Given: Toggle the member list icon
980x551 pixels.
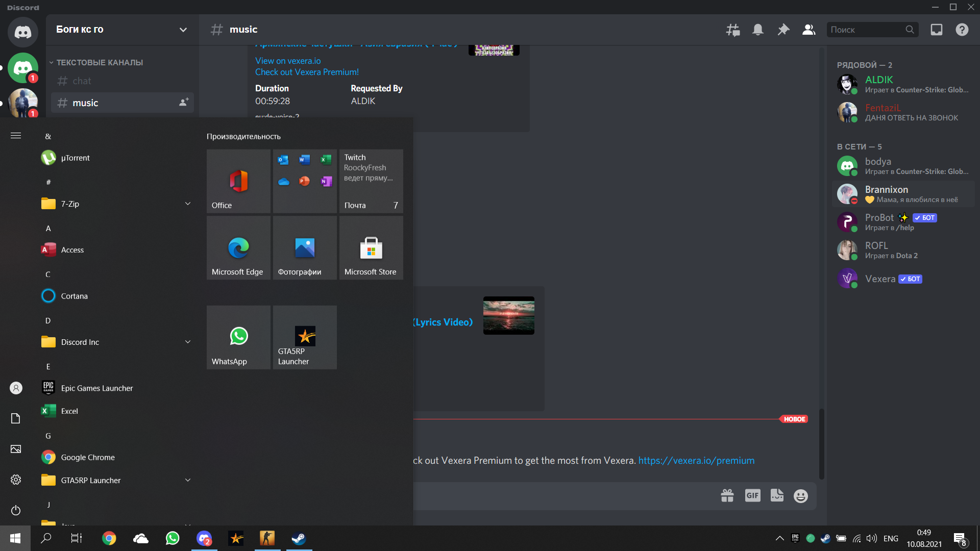Looking at the screenshot, I should click(808, 30).
